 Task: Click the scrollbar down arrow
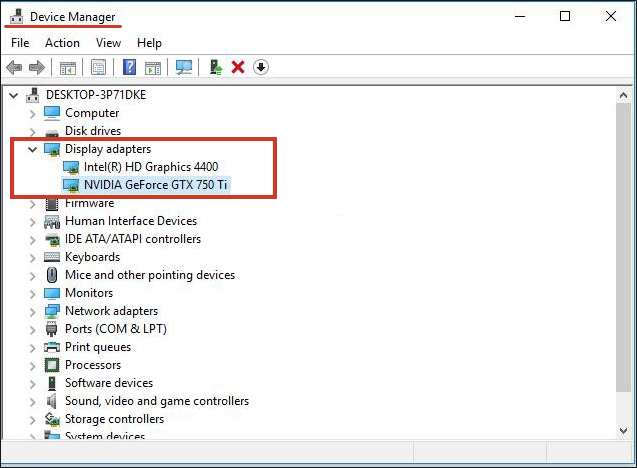(x=623, y=431)
